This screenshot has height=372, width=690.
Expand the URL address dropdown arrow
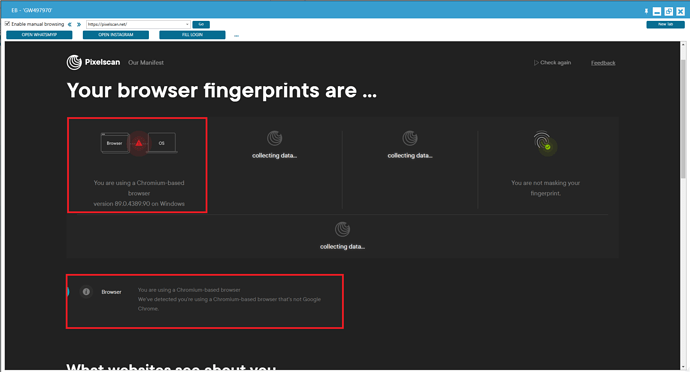[x=187, y=24]
